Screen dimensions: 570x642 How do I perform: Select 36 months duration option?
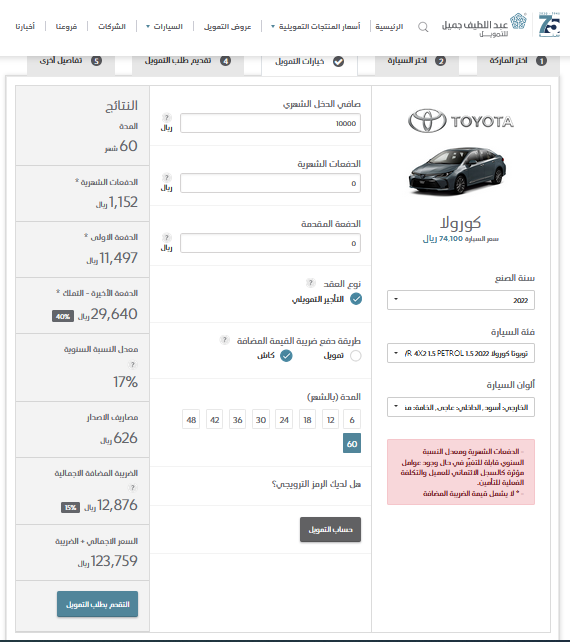[238, 420]
